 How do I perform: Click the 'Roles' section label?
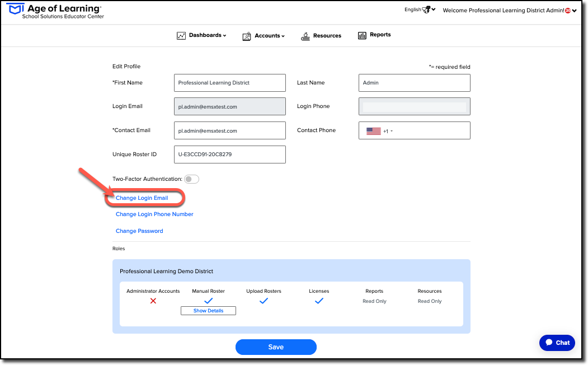click(119, 249)
